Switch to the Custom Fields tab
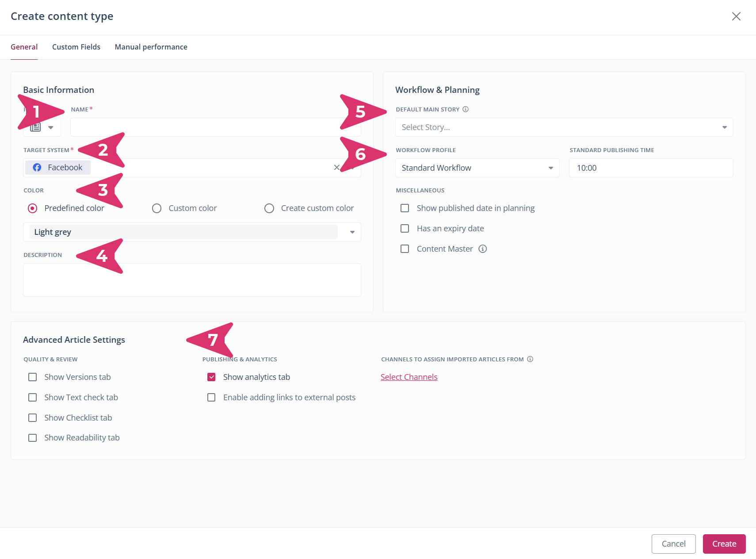The height and width of the screenshot is (559, 756). coord(76,47)
